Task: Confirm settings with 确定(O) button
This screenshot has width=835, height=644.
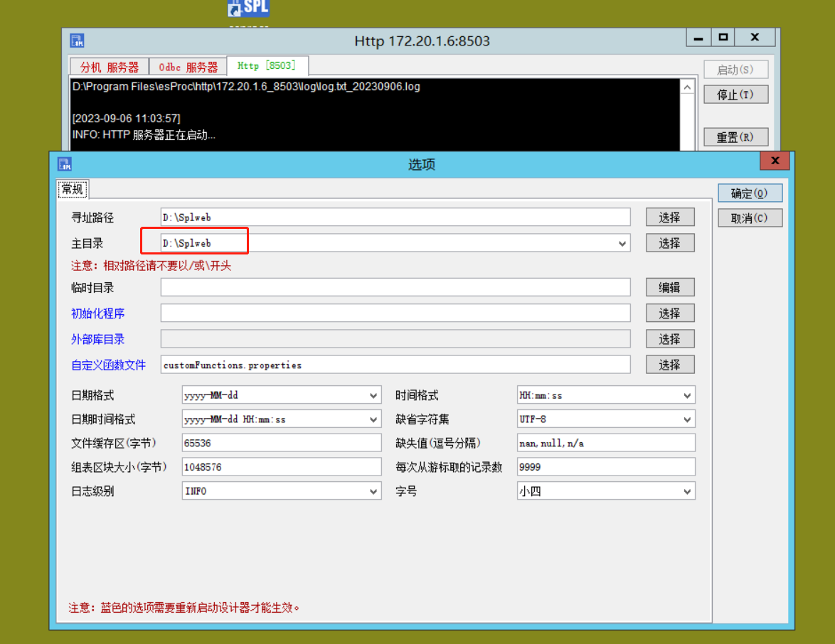Action: pos(750,193)
